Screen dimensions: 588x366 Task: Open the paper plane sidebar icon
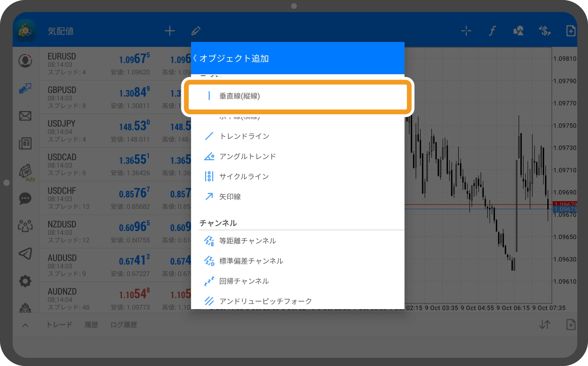click(x=25, y=253)
